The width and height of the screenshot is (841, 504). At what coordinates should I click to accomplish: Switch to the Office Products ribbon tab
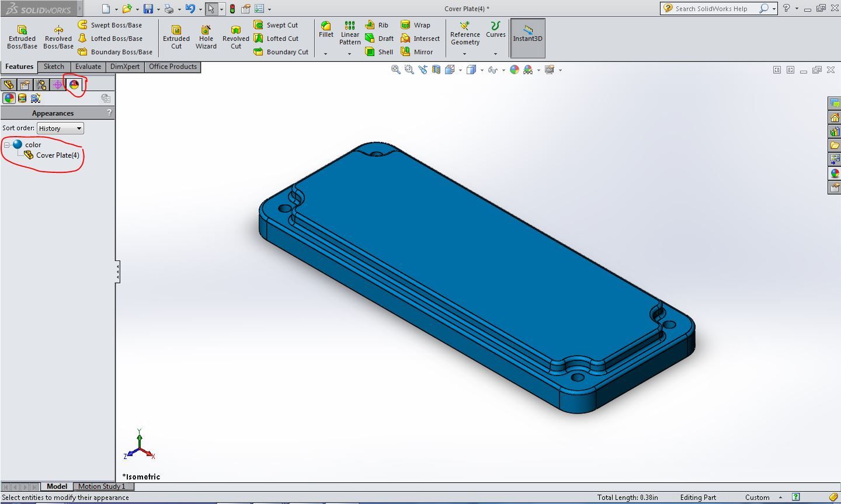(172, 67)
